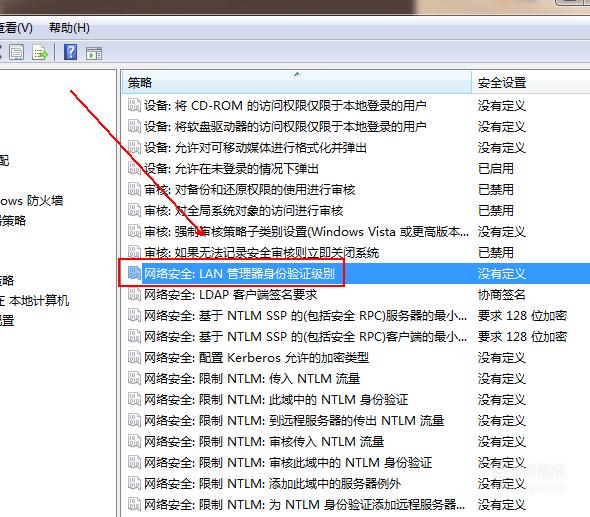Click icon beside 审核此域中的 NTLM 身份验证
Screen dimensions: 590x517
tap(134, 462)
